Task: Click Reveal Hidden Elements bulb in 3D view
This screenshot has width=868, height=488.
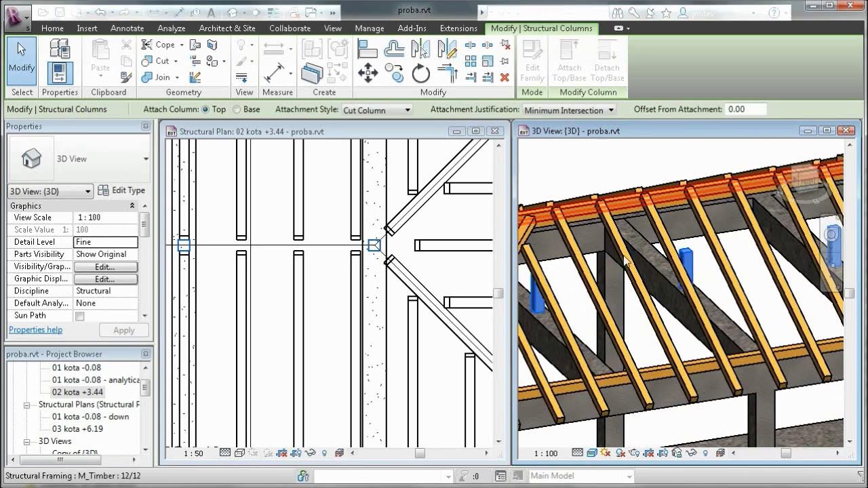Action: 706,453
